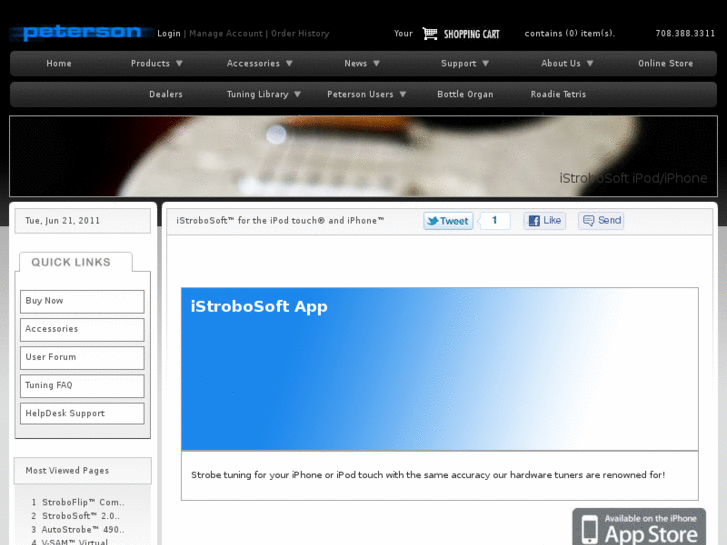Open Manage Account link
The height and width of the screenshot is (545, 727).
[x=226, y=33]
